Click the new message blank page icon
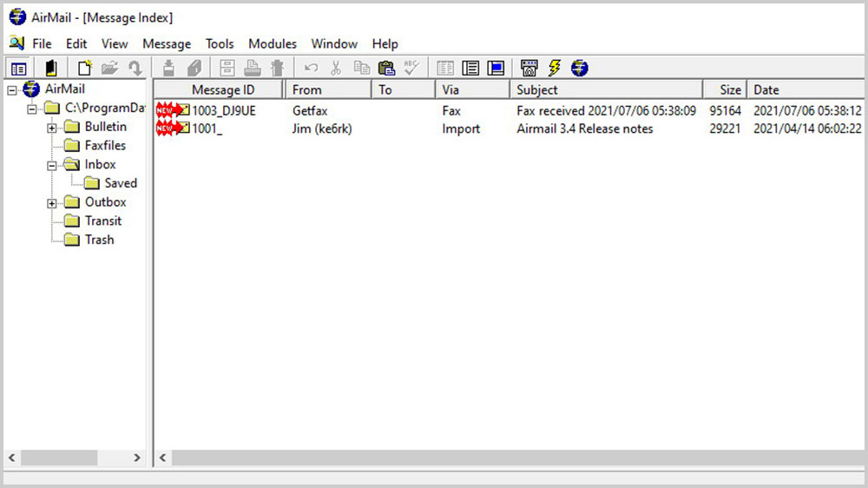This screenshot has height=488, width=868. point(85,68)
